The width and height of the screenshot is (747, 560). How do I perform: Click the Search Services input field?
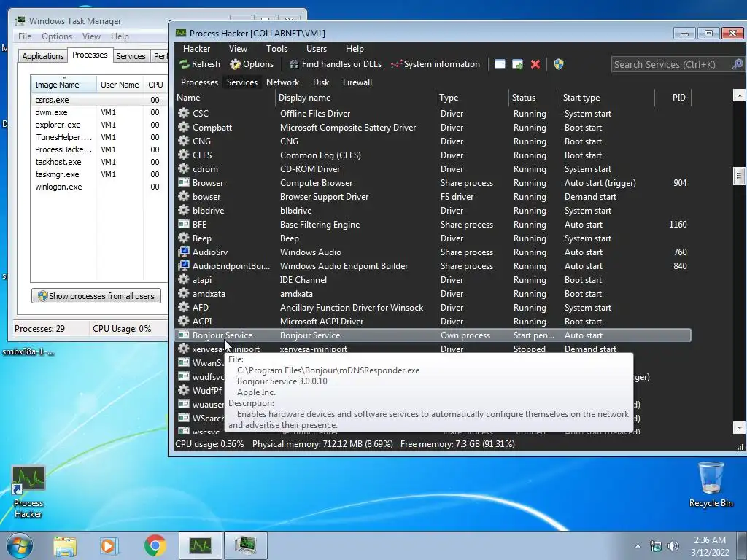click(672, 64)
